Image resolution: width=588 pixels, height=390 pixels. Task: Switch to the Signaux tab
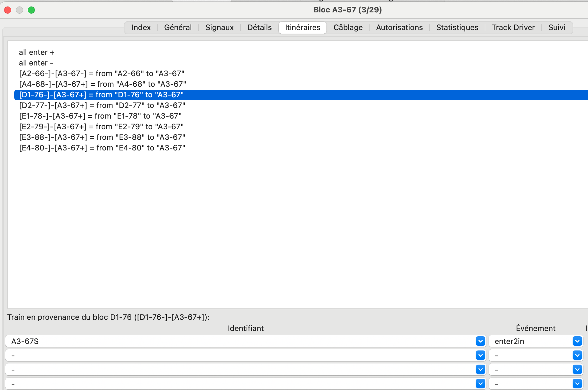pos(219,27)
